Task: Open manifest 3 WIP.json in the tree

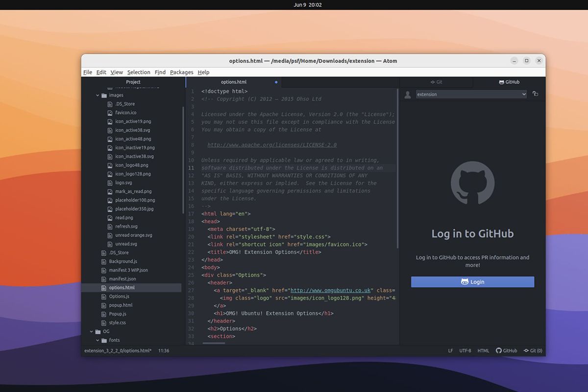Action: [x=128, y=270]
